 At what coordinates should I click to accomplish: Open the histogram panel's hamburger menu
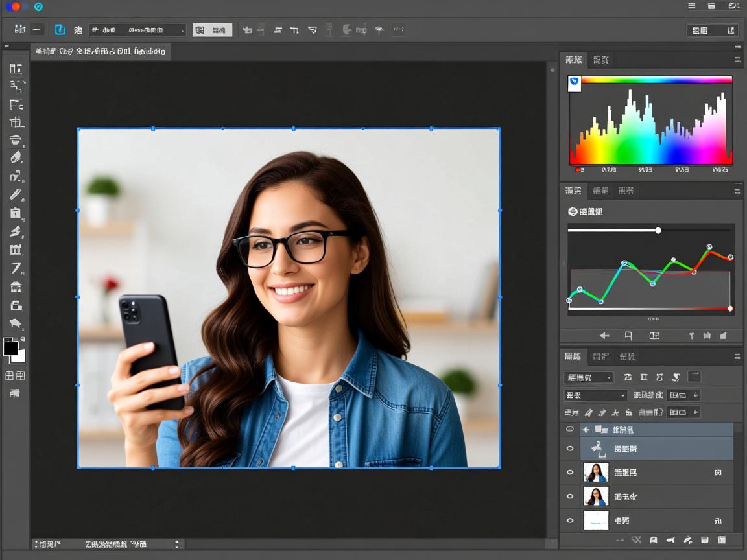[737, 60]
